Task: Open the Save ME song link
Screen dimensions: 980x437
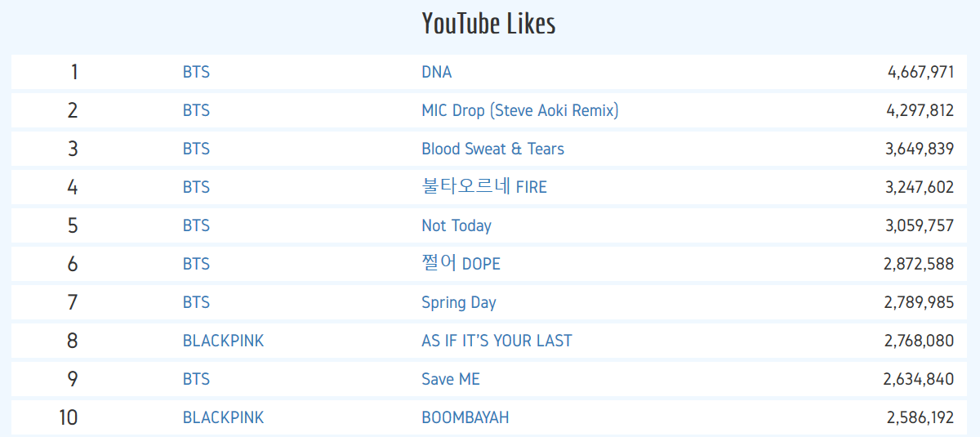Action: [x=450, y=379]
